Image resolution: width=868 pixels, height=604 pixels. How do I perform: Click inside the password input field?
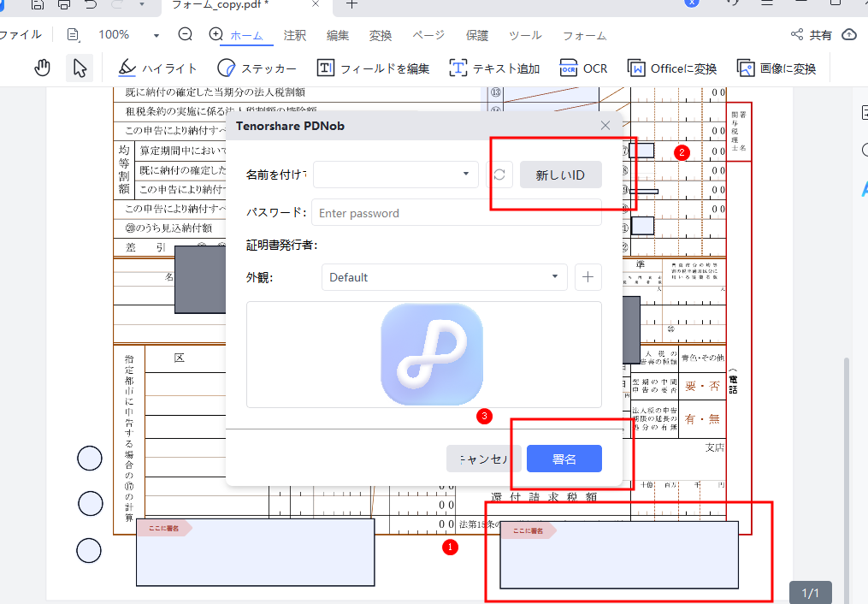coord(458,212)
